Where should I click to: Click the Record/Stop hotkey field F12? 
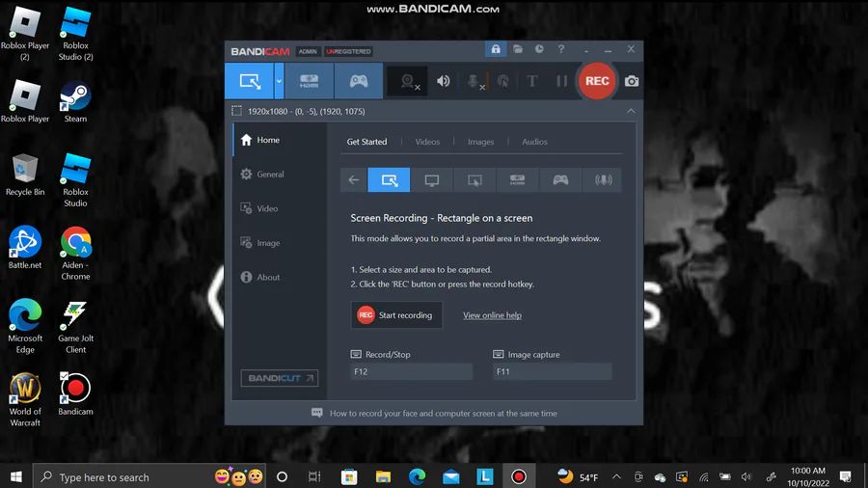click(x=411, y=371)
